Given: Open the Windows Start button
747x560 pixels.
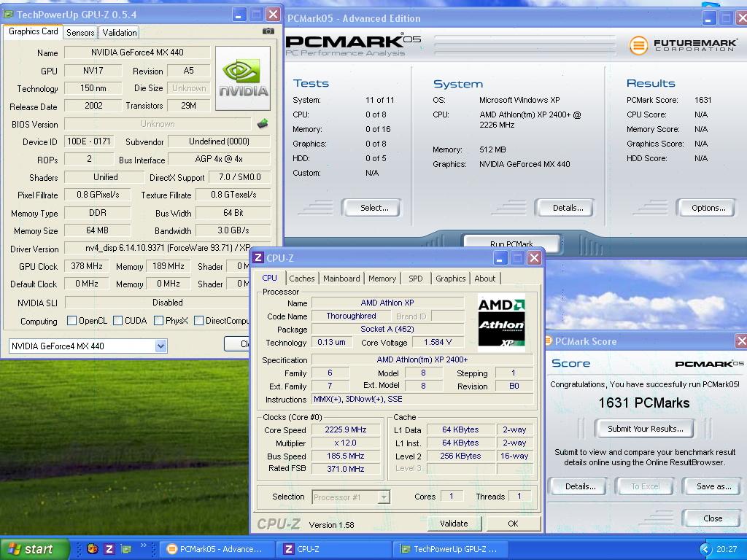Looking at the screenshot, I should tap(35, 549).
